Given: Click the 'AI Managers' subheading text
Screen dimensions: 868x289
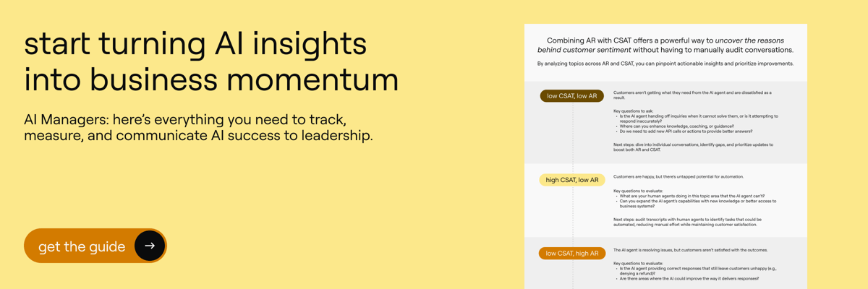Looking at the screenshot, I should pyautogui.click(x=198, y=126).
